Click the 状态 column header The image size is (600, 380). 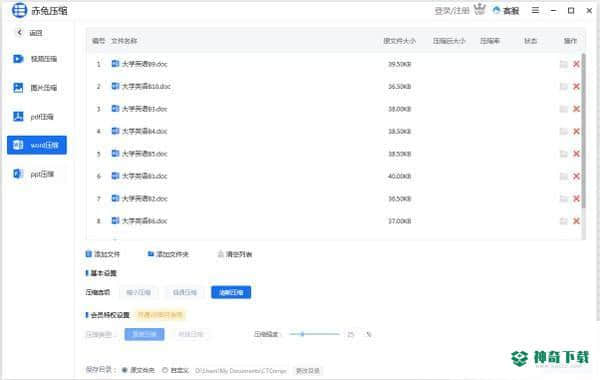(530, 41)
